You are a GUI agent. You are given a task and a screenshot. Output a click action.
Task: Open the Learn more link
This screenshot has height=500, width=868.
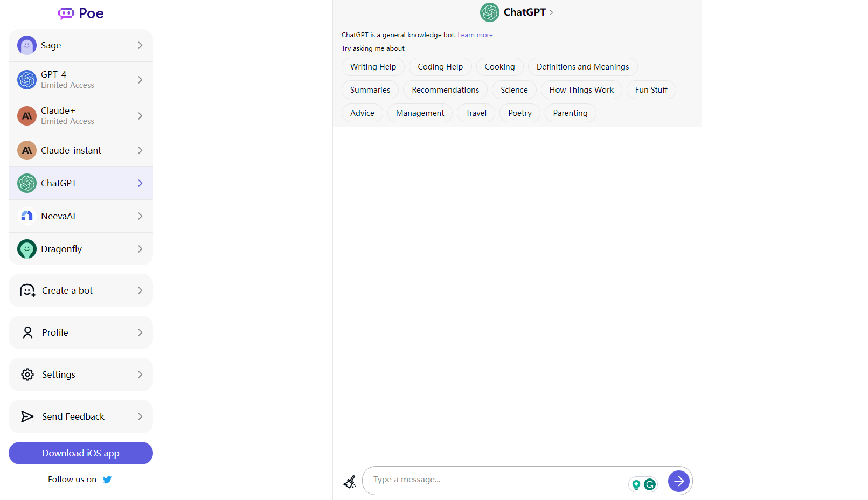pos(475,35)
